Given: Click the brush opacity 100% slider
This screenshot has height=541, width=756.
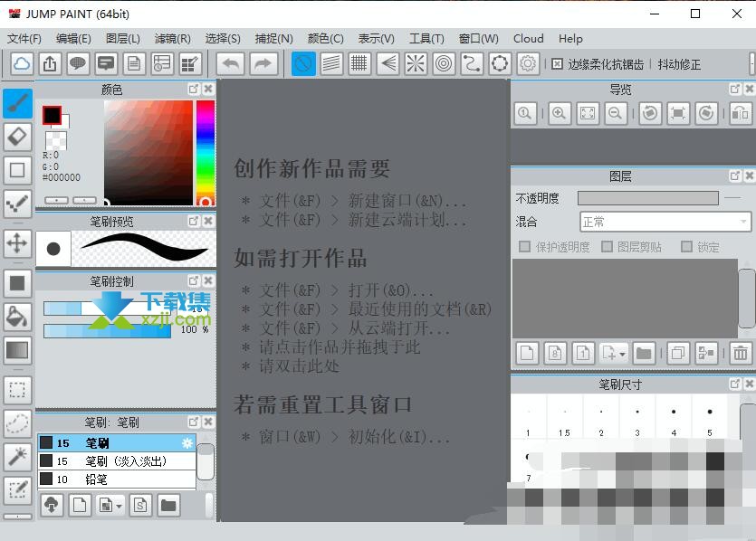Looking at the screenshot, I should (x=107, y=331).
